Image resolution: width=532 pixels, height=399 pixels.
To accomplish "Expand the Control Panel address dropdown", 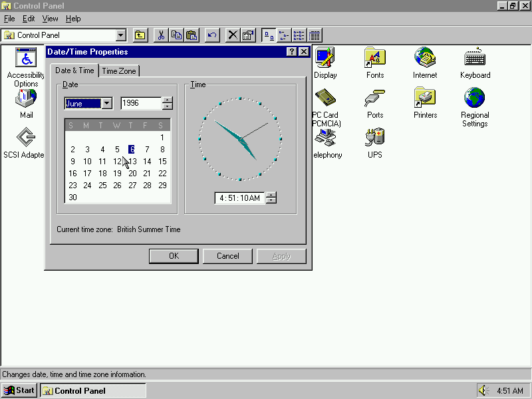I will (121, 35).
